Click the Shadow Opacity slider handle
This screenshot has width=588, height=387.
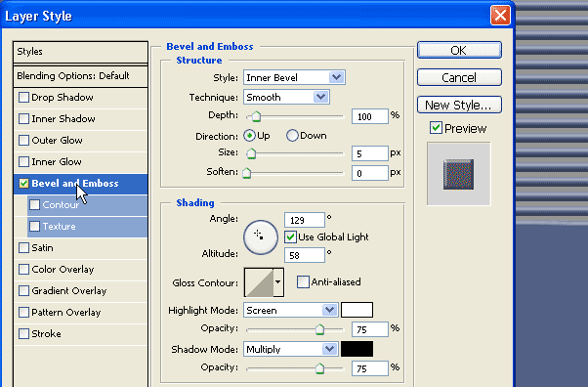[x=319, y=368]
